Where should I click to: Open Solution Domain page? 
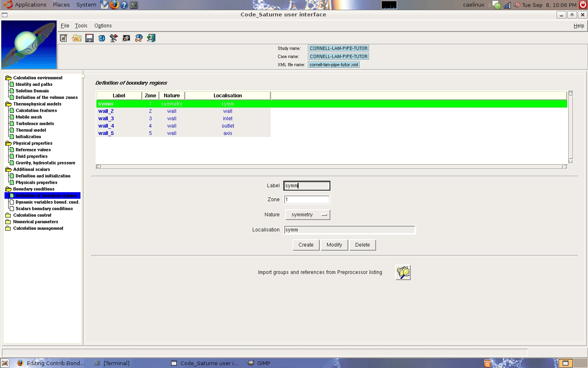coord(32,91)
